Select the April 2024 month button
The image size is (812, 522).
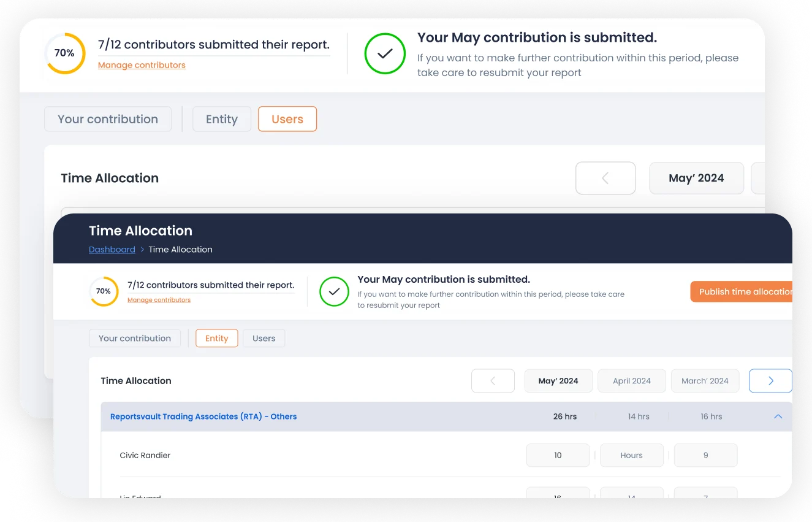tap(632, 381)
